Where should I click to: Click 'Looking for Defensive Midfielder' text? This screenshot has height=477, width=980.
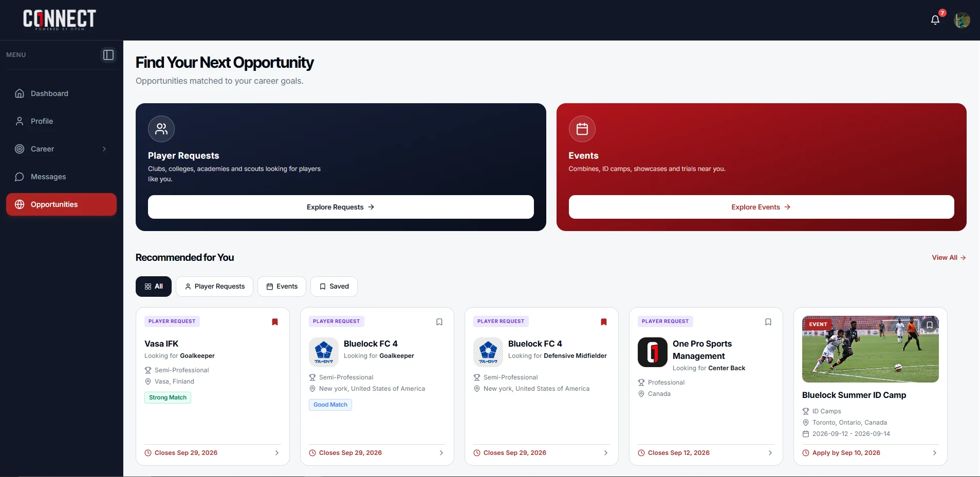[x=558, y=356]
